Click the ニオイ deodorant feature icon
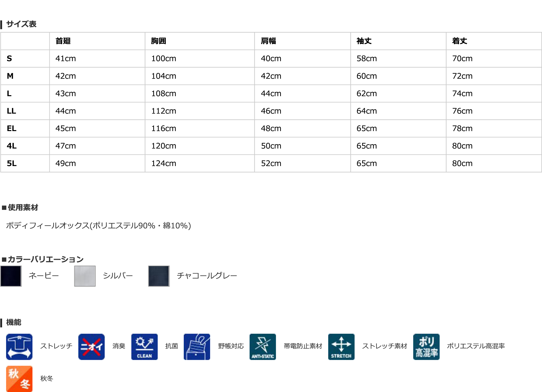The width and height of the screenshot is (542, 392). coord(92,347)
